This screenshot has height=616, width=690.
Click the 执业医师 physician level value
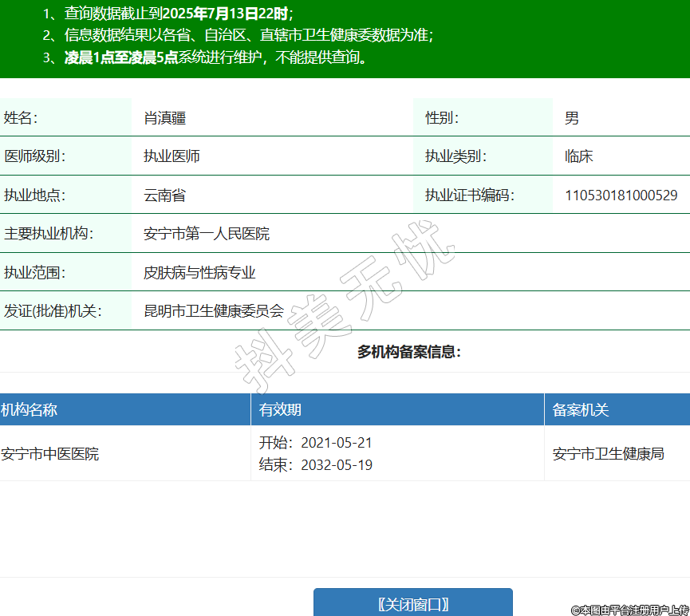pos(172,156)
